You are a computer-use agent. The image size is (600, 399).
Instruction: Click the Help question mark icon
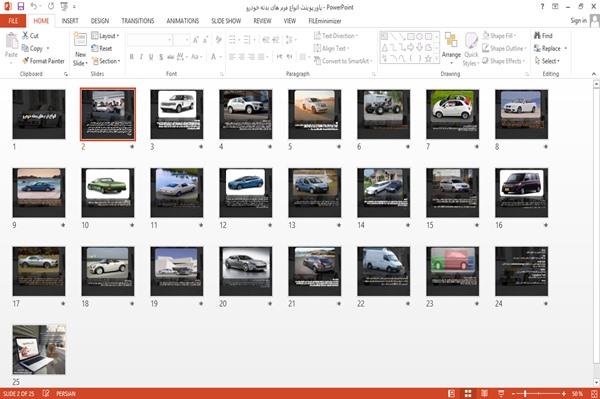coord(542,7)
